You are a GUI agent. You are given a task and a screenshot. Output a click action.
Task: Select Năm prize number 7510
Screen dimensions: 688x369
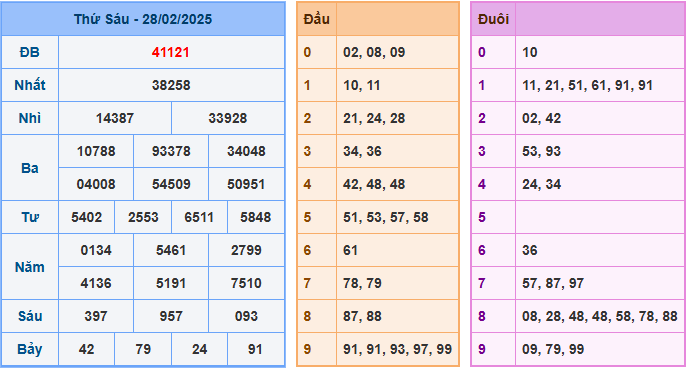(x=246, y=283)
